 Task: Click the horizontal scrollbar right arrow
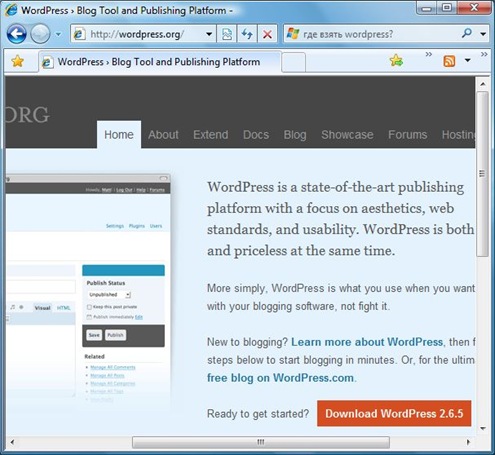468,442
